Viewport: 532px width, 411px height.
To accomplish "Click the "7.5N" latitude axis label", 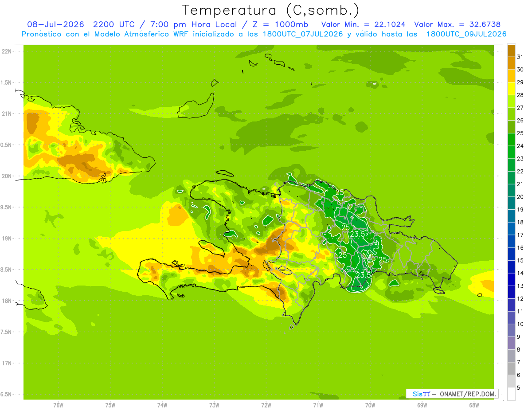I will pyautogui.click(x=6, y=332).
